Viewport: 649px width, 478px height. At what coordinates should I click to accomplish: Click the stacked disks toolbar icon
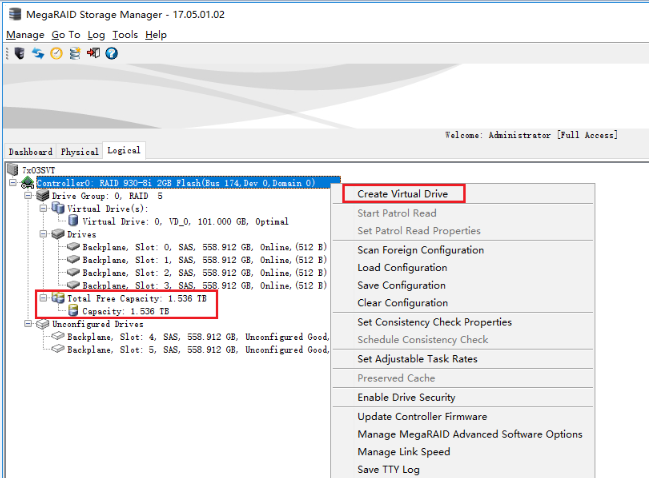coord(75,54)
